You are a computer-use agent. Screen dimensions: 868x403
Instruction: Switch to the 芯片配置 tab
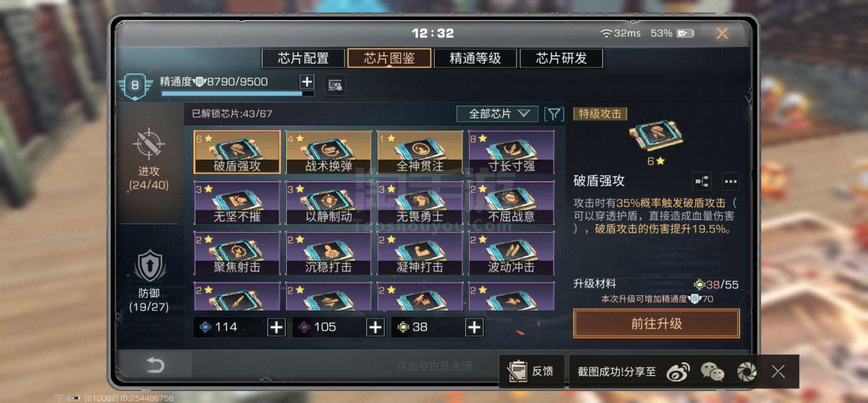[303, 58]
